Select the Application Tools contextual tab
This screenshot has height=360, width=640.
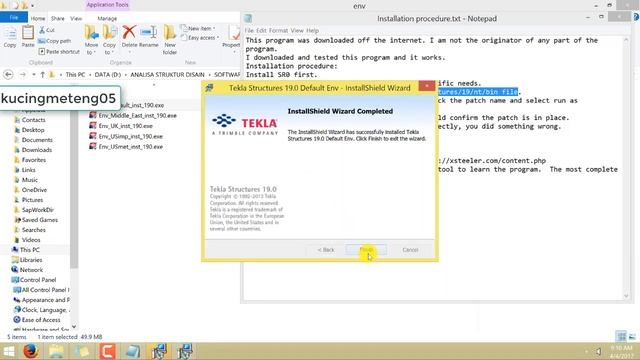point(107,5)
